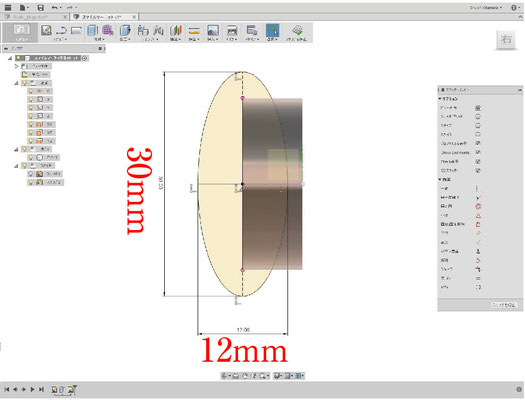Collapse the Options section of sketch palette

click(x=440, y=99)
